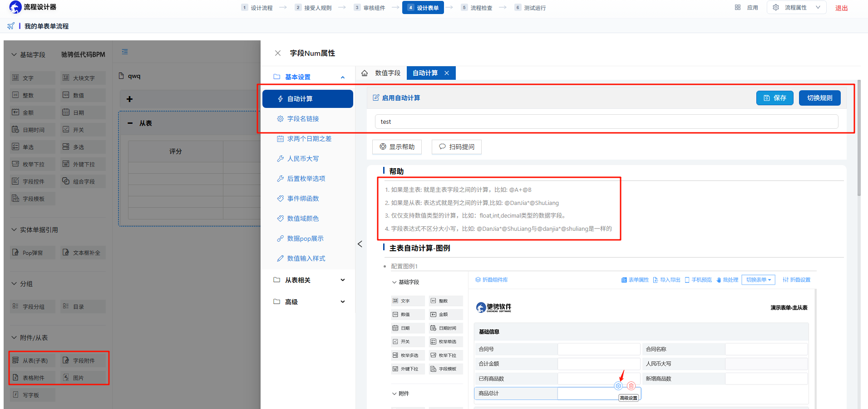Collapse side menu with left arrow handle

point(360,244)
